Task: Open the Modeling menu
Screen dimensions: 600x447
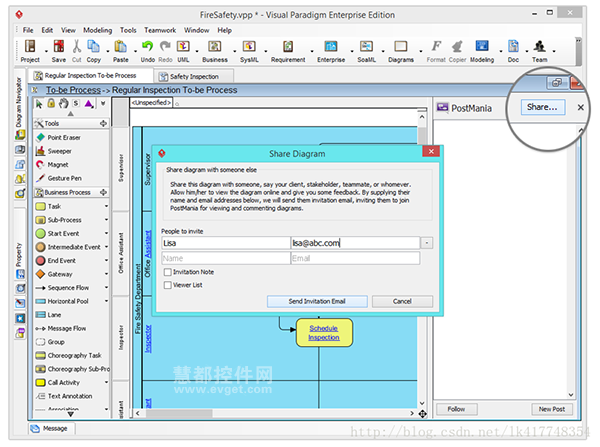Action: (98, 30)
